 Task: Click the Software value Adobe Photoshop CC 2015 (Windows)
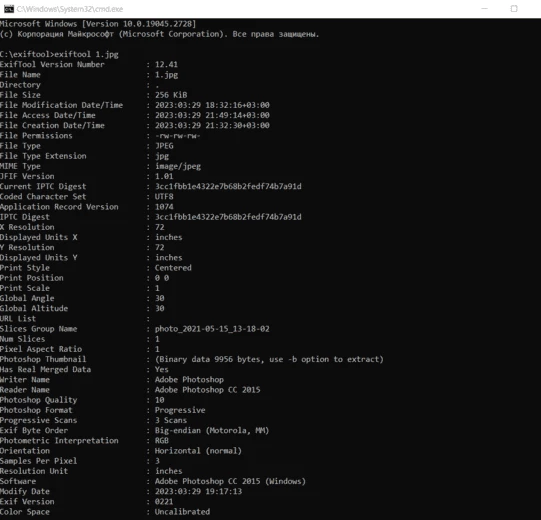click(x=230, y=481)
